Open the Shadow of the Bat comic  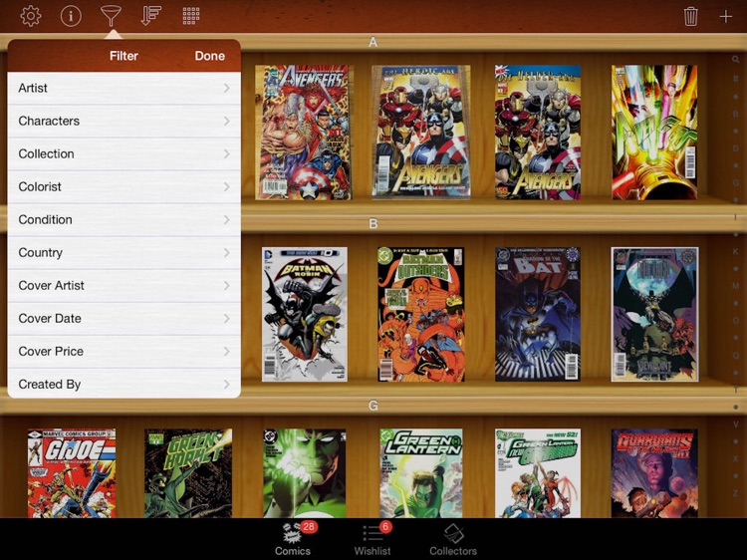tap(538, 314)
